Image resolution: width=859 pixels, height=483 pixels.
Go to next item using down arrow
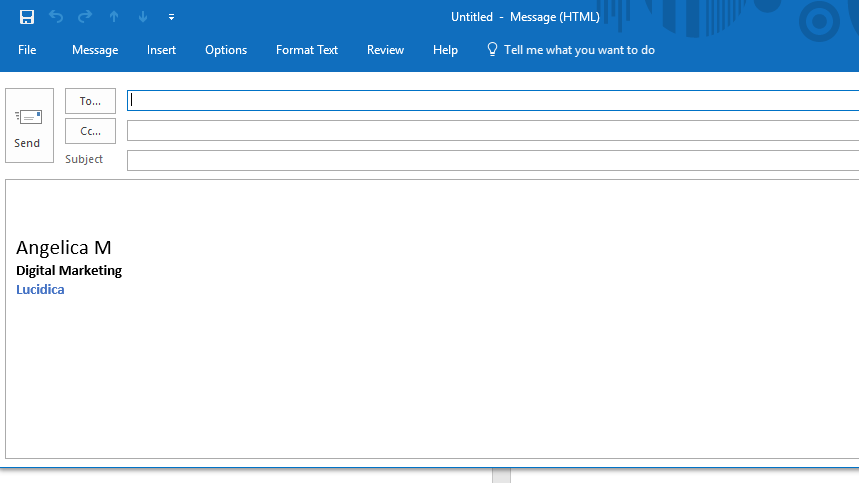(143, 17)
